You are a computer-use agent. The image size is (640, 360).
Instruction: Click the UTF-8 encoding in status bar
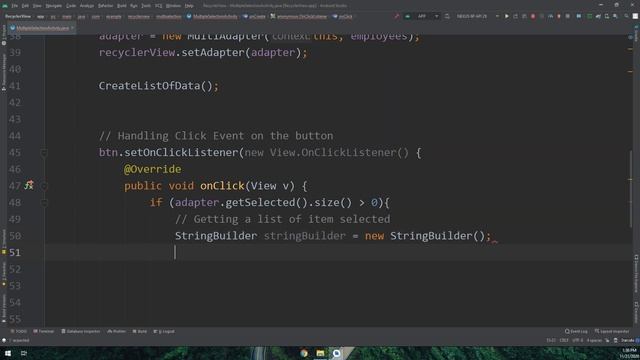[x=578, y=340]
